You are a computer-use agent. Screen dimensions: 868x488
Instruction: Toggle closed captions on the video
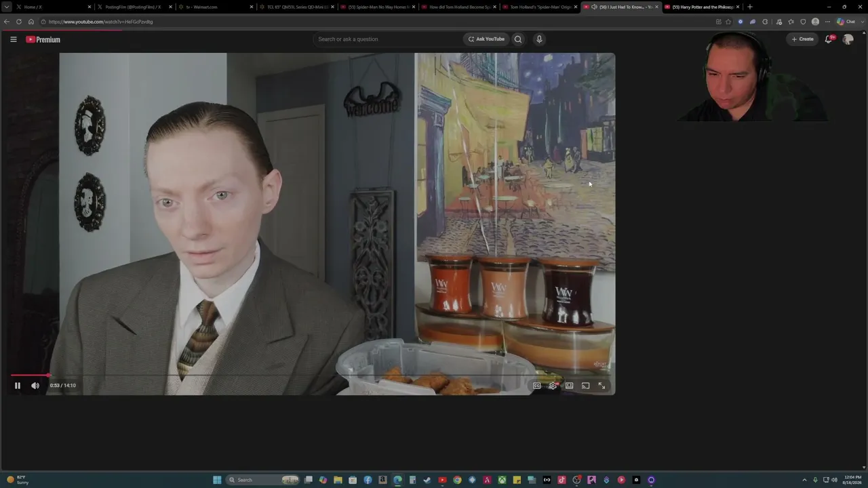point(536,386)
